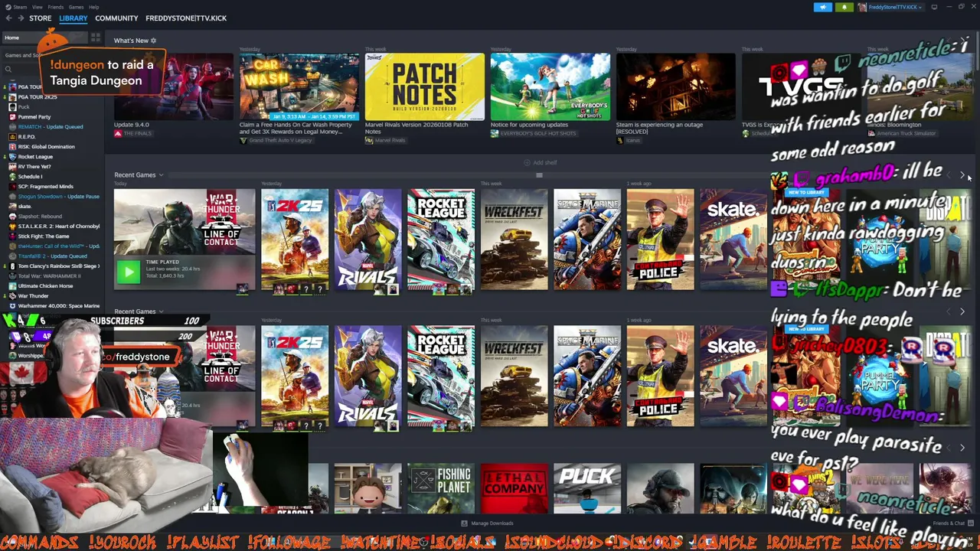
Task: Click Add shelf text
Action: click(545, 162)
